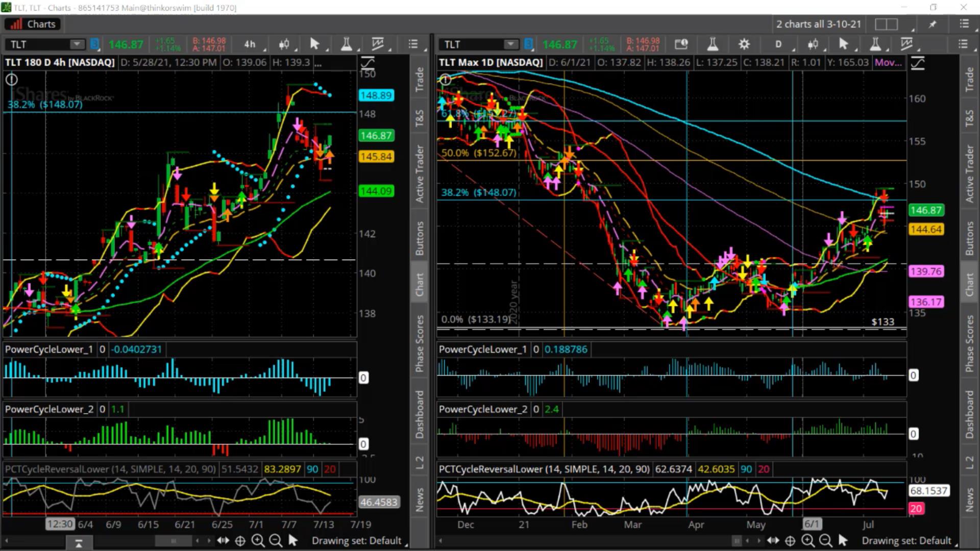Open the left chart list menu icon
980x551 pixels.
tap(413, 44)
